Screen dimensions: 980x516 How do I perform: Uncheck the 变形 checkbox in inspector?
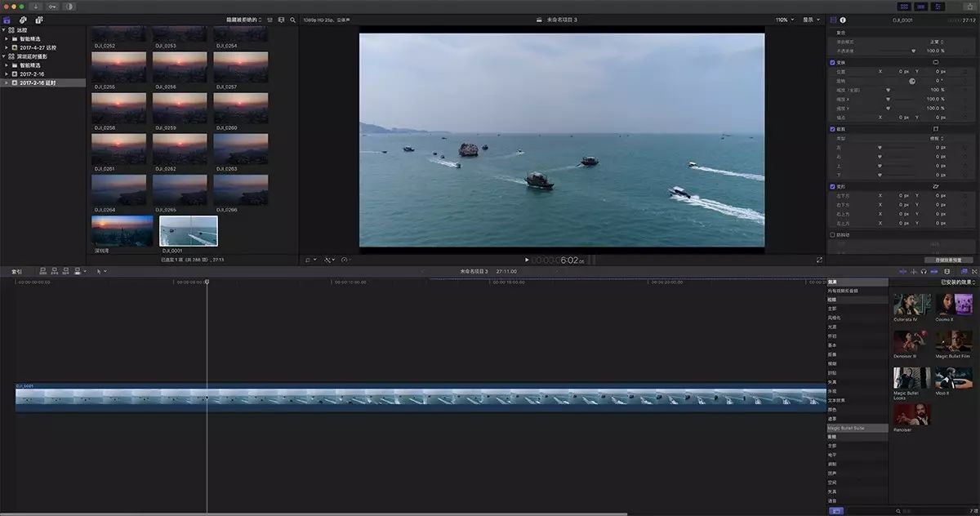[x=832, y=186]
